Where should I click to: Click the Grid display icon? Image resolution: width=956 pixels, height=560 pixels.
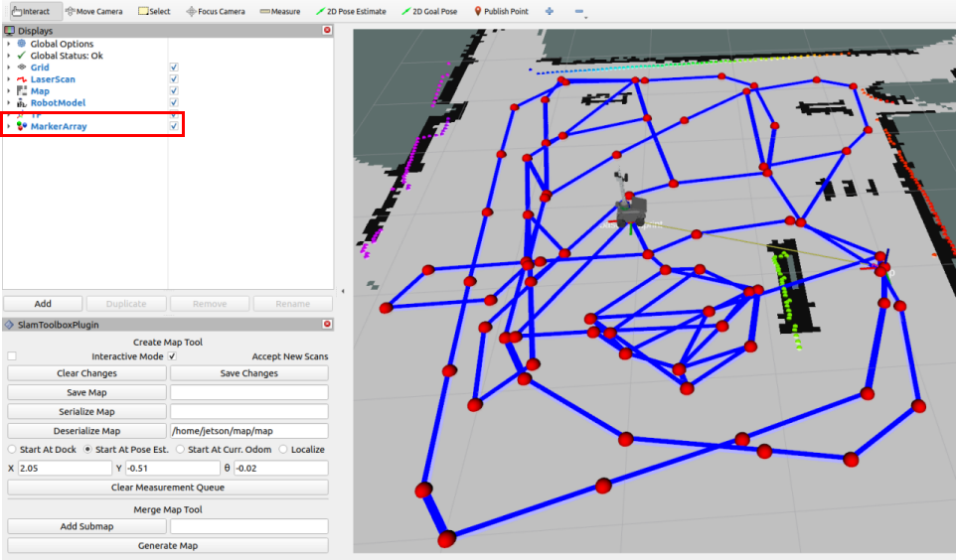(x=21, y=68)
